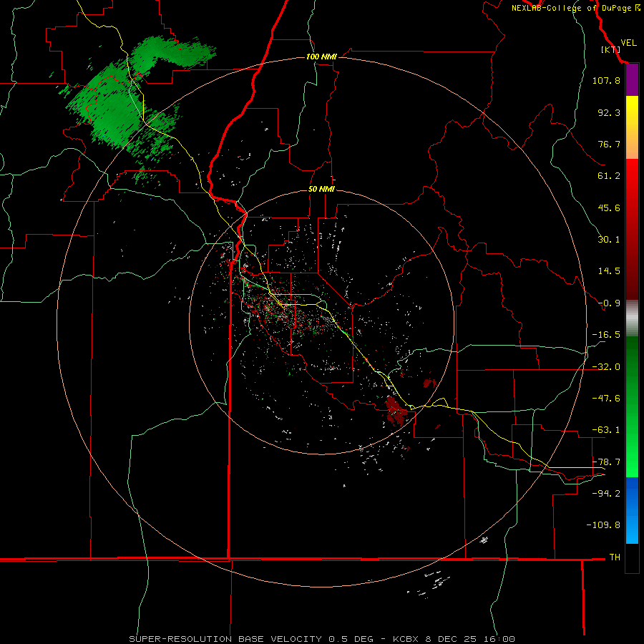Click the 14.5 velocity scale value
The width and height of the screenshot is (644, 644).
pyautogui.click(x=609, y=270)
